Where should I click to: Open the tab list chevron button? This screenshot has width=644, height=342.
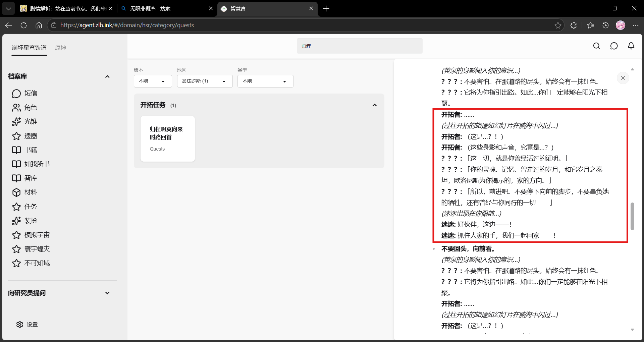point(8,9)
